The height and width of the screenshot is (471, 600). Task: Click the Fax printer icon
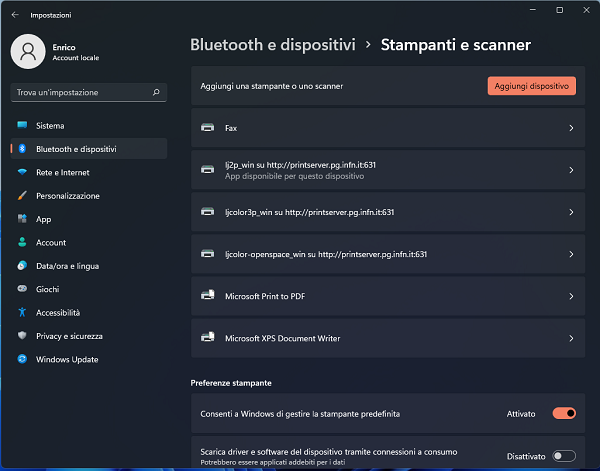208,128
